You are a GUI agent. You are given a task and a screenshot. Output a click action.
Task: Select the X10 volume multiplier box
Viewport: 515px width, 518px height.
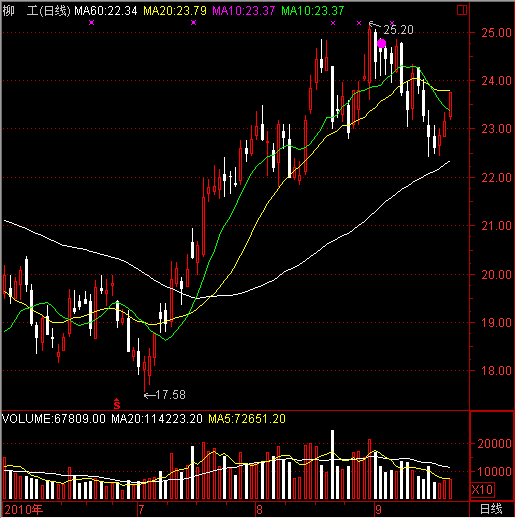(x=482, y=490)
